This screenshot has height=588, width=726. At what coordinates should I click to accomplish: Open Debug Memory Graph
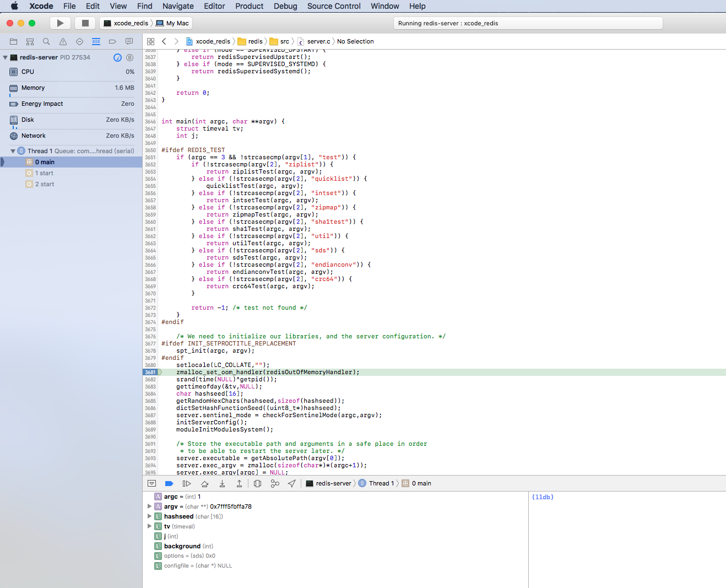tap(275, 483)
